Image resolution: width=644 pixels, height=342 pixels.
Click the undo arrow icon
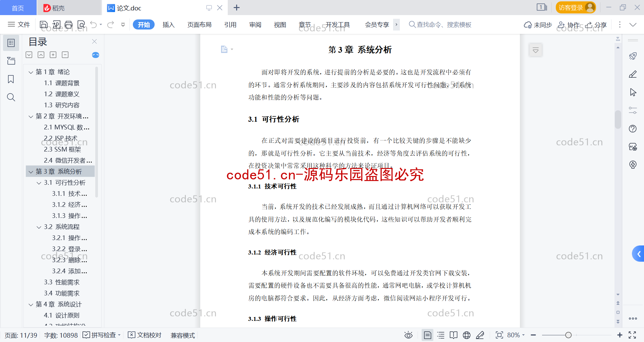[94, 24]
